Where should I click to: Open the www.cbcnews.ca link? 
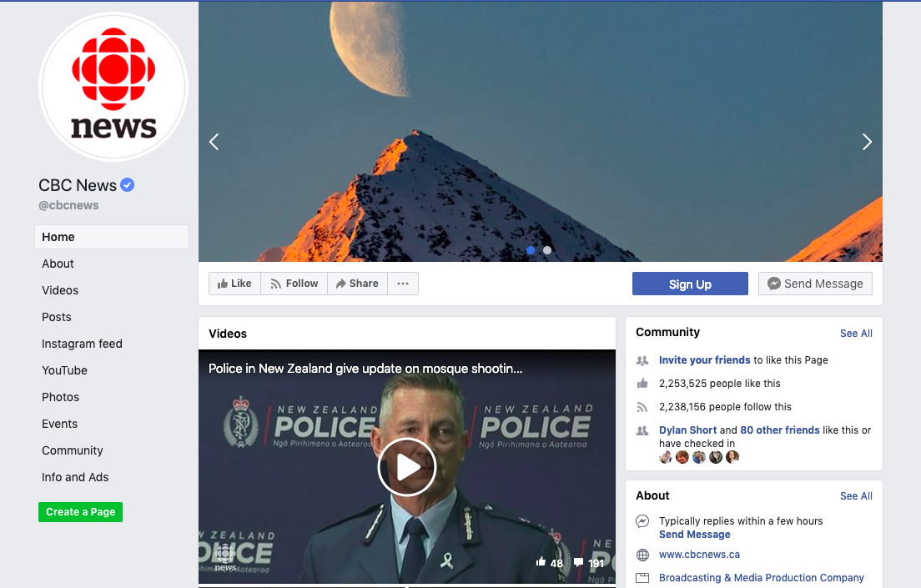click(699, 555)
